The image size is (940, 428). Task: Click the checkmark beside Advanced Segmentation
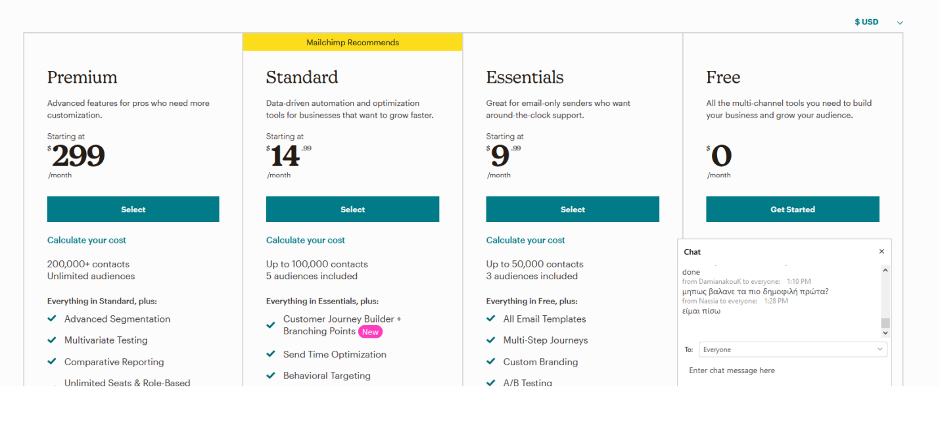point(52,319)
